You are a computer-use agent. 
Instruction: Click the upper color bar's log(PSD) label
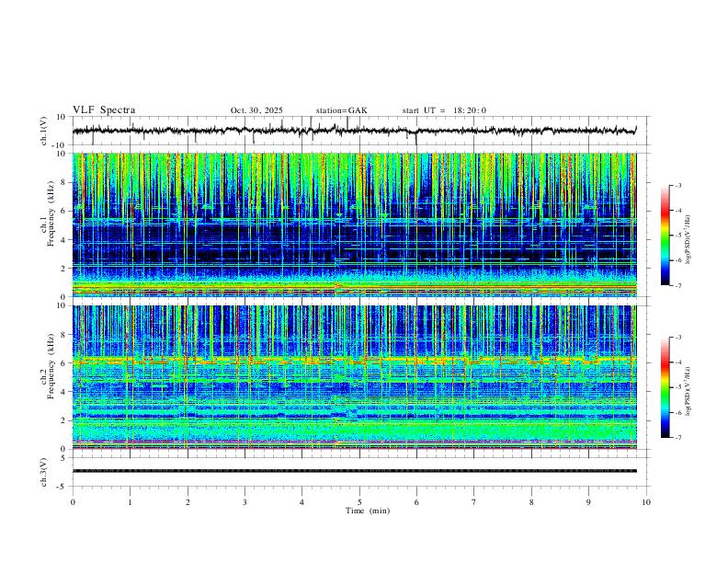click(x=688, y=239)
